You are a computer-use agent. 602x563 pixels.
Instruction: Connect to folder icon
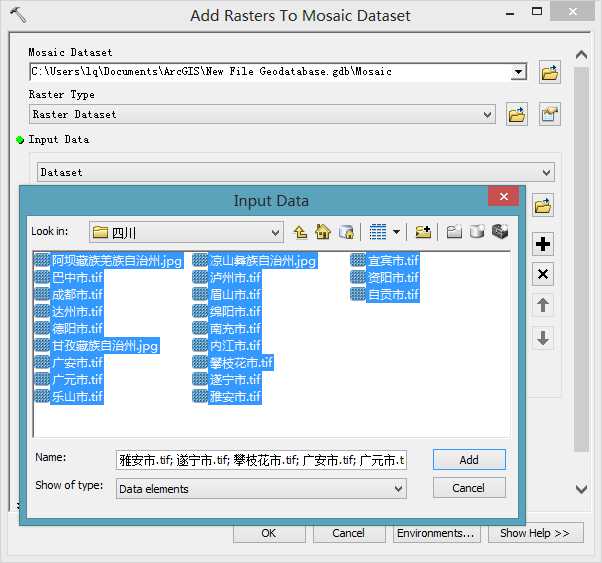pos(423,232)
